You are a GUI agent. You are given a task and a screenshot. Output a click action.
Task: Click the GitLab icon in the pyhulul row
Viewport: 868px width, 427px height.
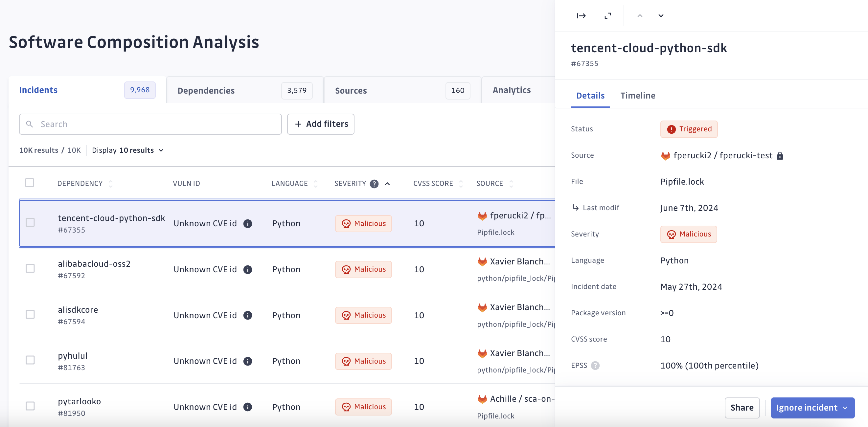tap(482, 353)
